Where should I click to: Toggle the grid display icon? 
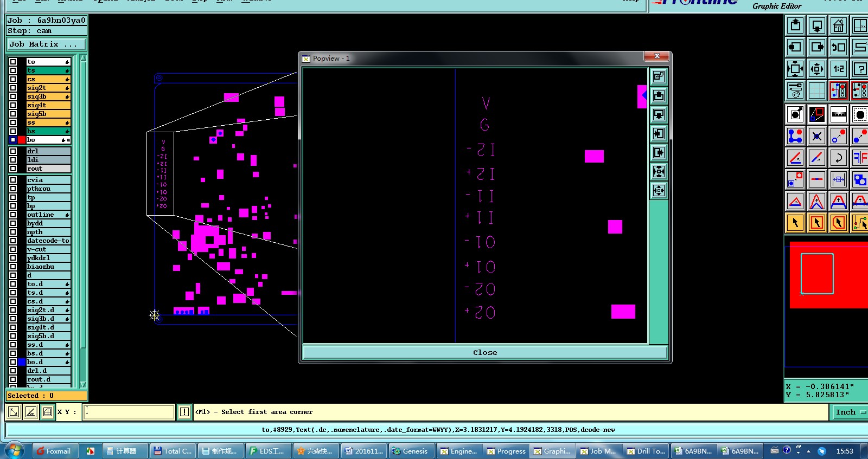(817, 90)
